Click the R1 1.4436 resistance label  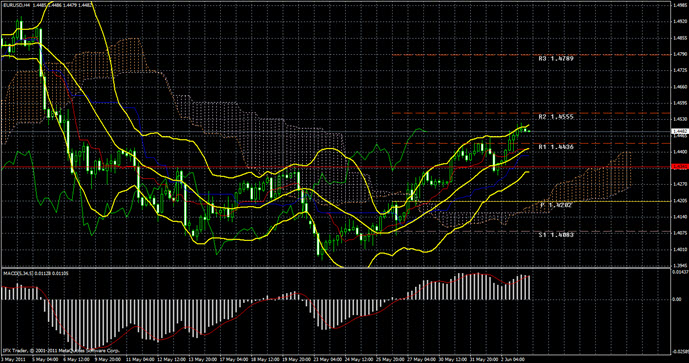tap(555, 147)
